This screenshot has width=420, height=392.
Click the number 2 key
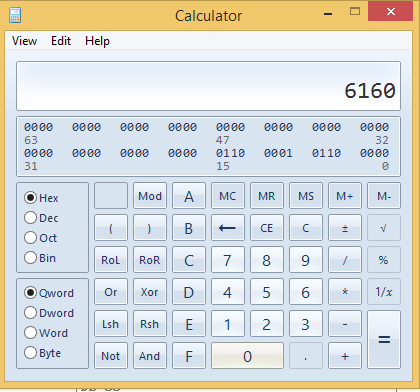click(267, 324)
